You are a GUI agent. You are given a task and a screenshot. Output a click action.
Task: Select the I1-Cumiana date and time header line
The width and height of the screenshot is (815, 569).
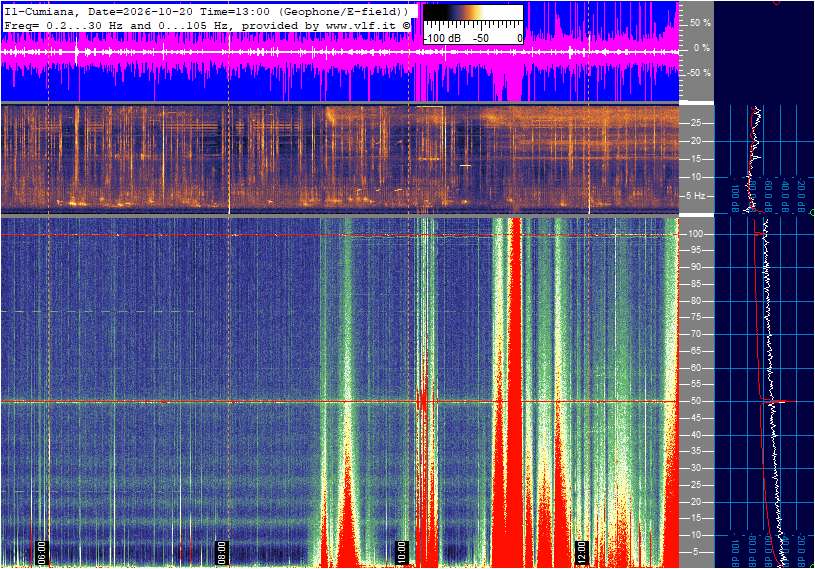tap(206, 11)
